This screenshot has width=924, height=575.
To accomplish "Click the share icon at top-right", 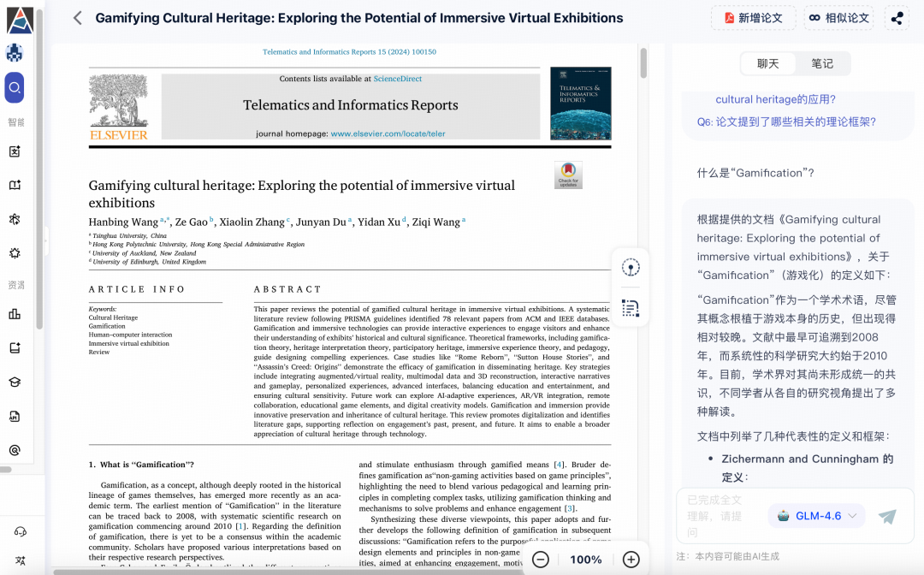I will tap(897, 18).
